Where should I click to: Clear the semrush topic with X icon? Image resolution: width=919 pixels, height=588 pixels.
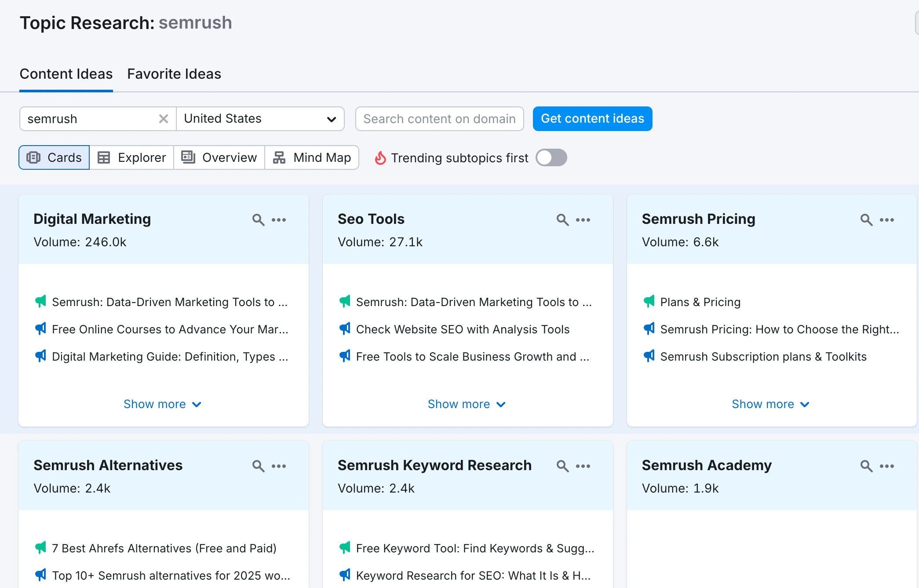164,119
